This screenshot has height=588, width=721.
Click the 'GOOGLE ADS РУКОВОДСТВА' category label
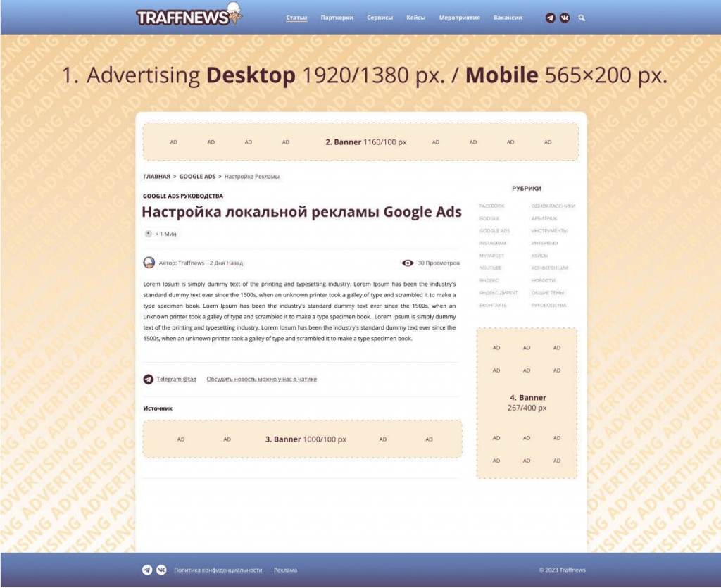[183, 196]
